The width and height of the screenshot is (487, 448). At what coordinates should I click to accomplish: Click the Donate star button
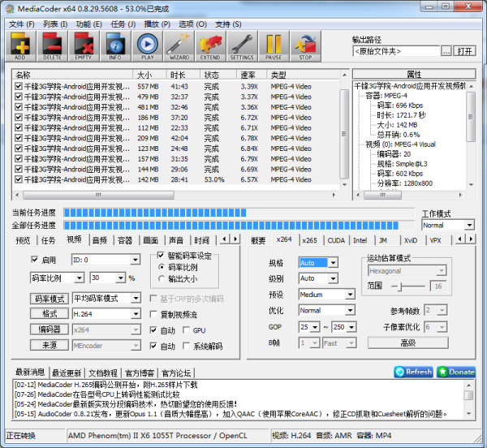tap(456, 372)
